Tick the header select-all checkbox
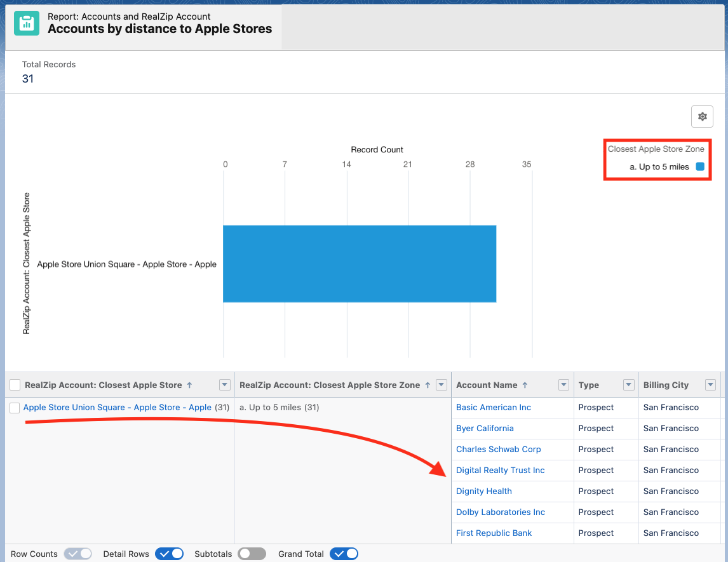Image resolution: width=728 pixels, height=562 pixels. click(x=15, y=385)
